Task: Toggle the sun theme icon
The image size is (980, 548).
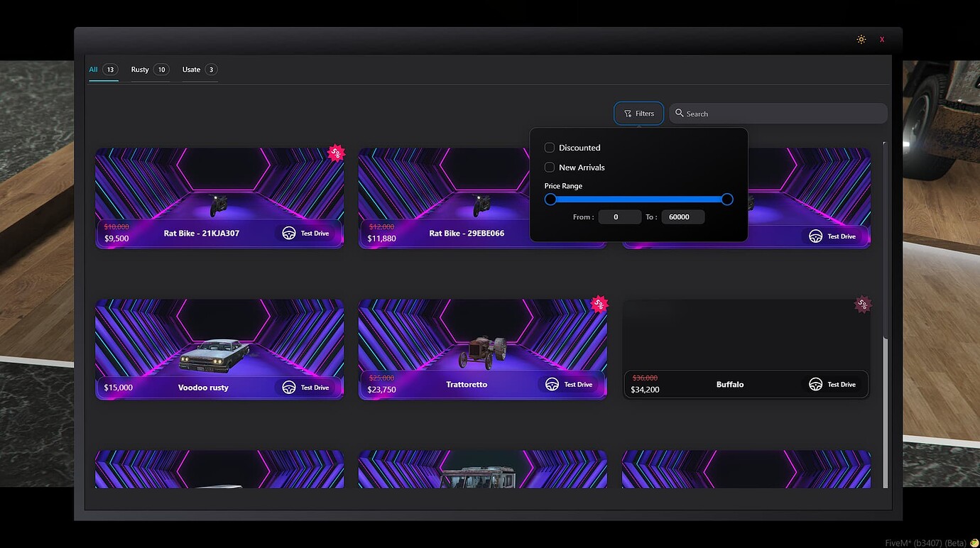Action: 861,40
